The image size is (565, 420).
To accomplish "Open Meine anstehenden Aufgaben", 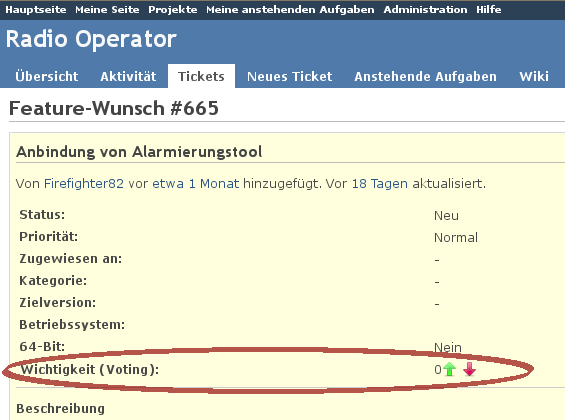I will pyautogui.click(x=290, y=9).
